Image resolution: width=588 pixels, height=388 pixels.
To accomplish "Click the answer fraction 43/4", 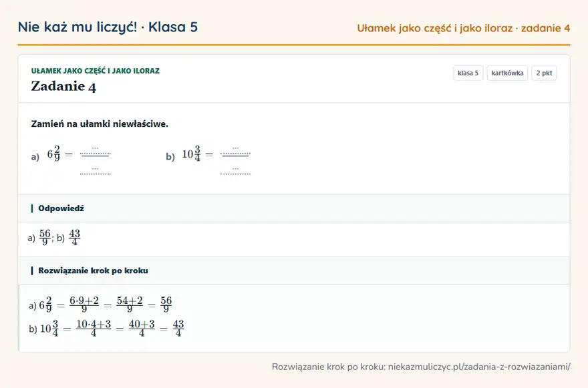I will (x=75, y=237).
